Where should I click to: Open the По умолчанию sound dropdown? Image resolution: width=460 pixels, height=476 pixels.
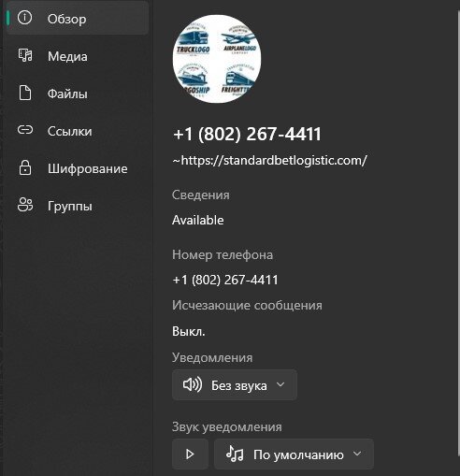[294, 454]
